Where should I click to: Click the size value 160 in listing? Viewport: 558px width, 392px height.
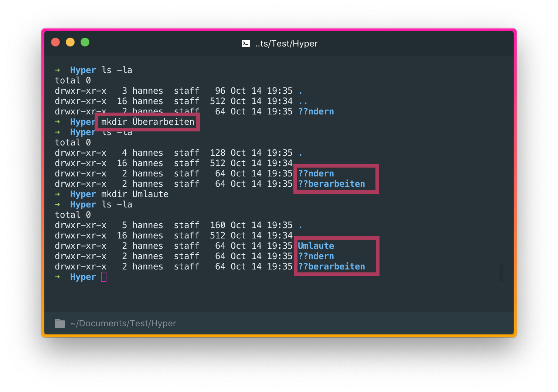pos(218,225)
